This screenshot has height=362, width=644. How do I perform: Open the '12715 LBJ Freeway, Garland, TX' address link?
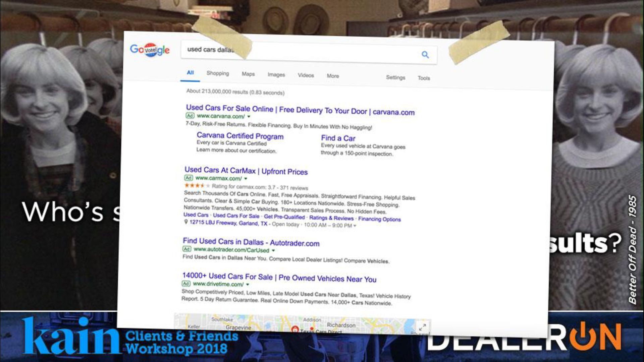pos(228,223)
